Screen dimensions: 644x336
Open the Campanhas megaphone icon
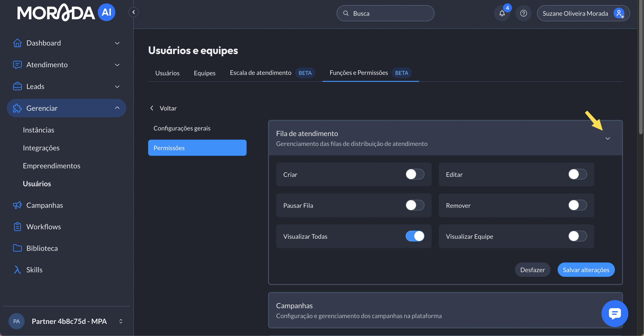pyautogui.click(x=17, y=205)
